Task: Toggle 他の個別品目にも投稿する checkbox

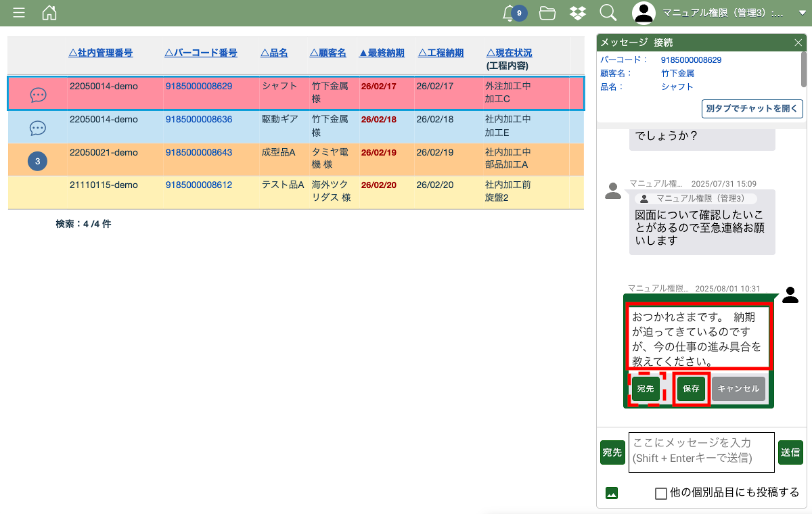Action: point(661,493)
